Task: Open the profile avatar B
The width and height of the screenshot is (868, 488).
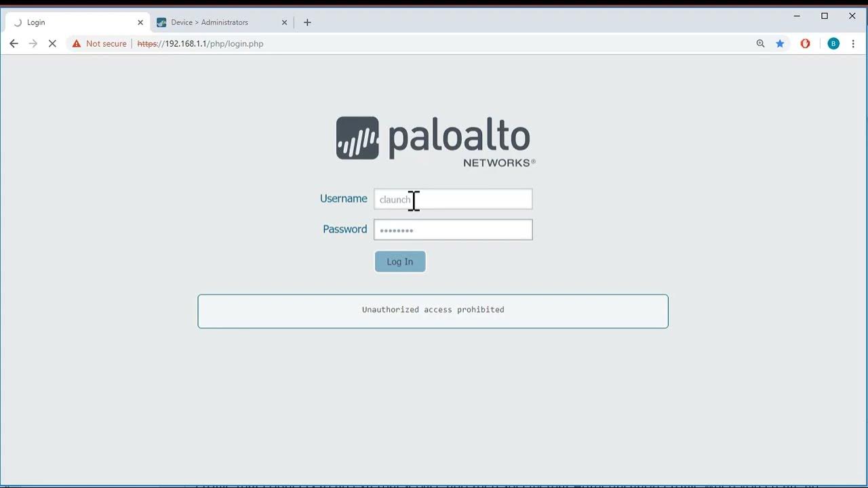Action: coord(833,43)
